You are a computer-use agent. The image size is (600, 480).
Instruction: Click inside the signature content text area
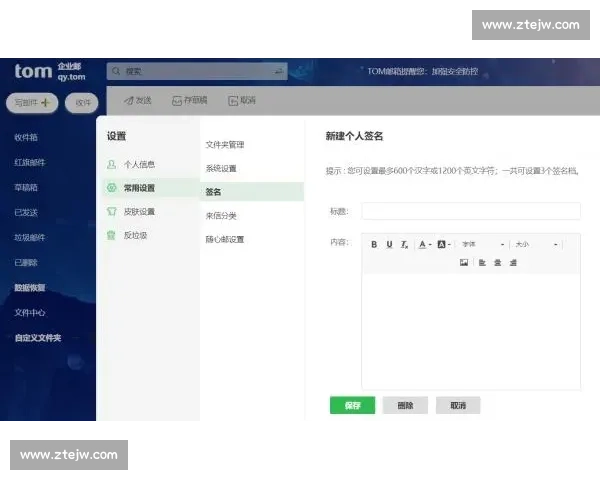tap(471, 331)
